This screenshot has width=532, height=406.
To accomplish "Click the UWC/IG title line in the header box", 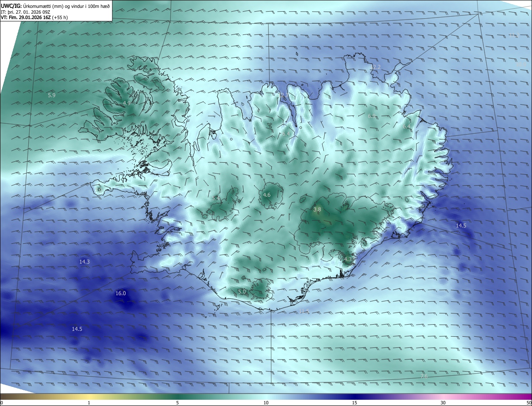I will [55, 6].
